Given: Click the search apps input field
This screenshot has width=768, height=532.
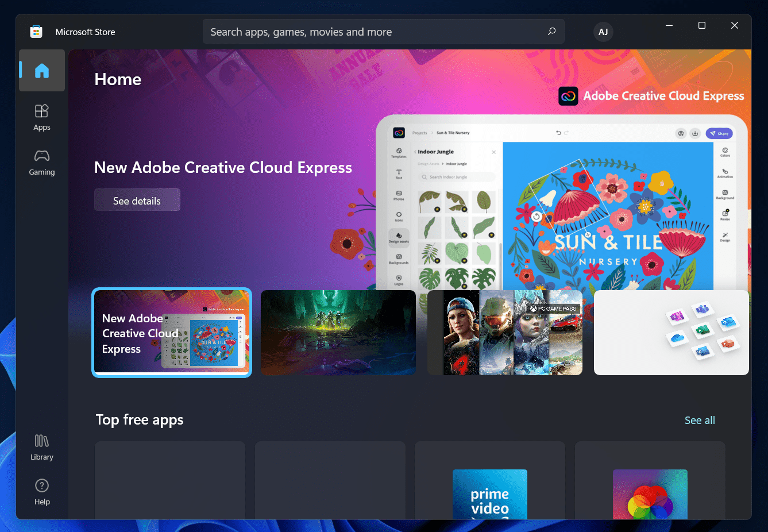Looking at the screenshot, I should (383, 32).
